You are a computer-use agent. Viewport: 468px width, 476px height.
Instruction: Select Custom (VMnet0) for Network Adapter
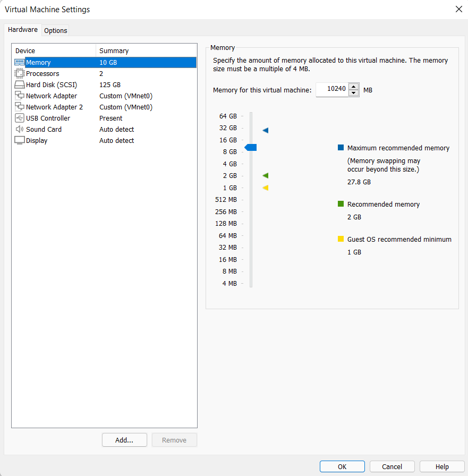pos(125,96)
